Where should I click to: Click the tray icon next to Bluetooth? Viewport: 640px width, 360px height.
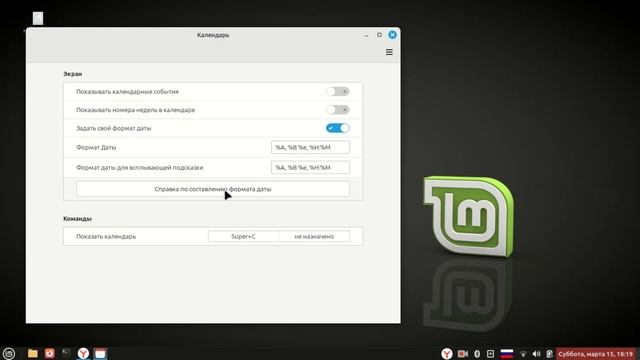tap(491, 354)
